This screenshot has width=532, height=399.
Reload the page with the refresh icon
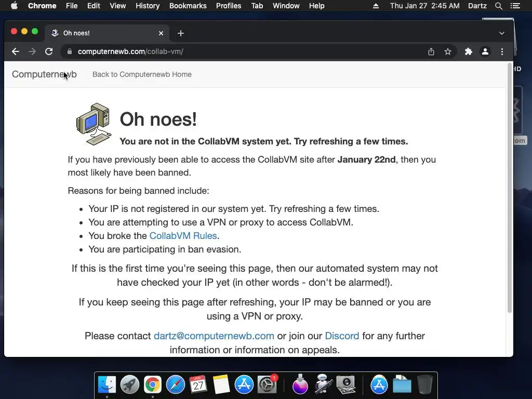(x=49, y=51)
